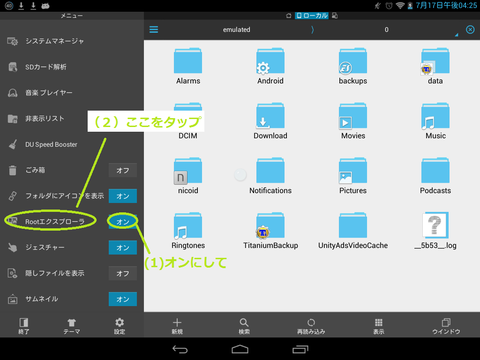Viewport: 480px width, 360px height.
Task: Toggle show icons on folders switch
Action: pos(123,196)
